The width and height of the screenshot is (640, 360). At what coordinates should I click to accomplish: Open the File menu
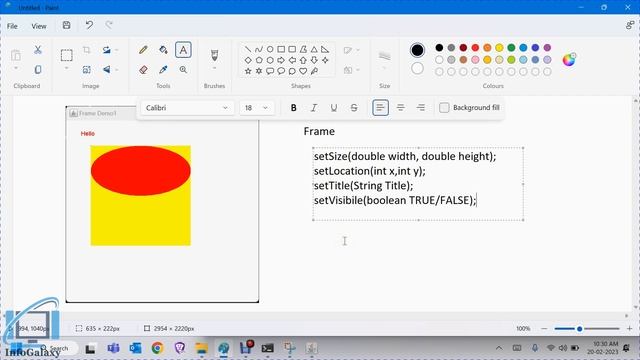(12, 26)
